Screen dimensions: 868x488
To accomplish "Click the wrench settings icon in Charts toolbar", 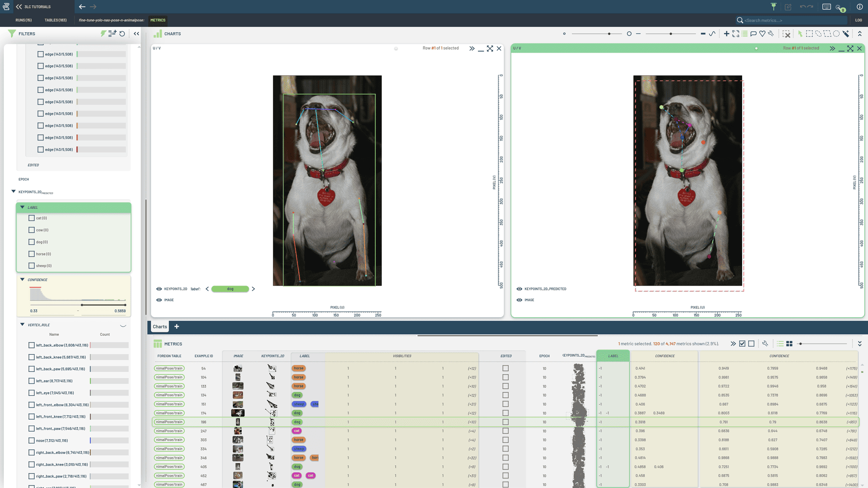I will (x=771, y=34).
